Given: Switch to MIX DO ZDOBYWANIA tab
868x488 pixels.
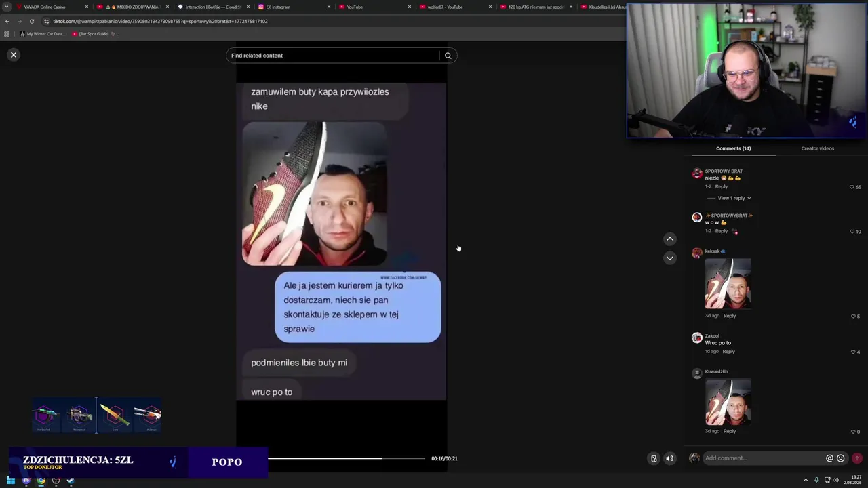Looking at the screenshot, I should coord(132,7).
